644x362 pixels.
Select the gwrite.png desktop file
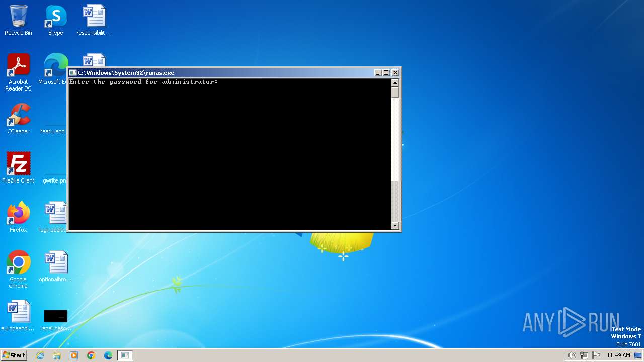(54, 177)
